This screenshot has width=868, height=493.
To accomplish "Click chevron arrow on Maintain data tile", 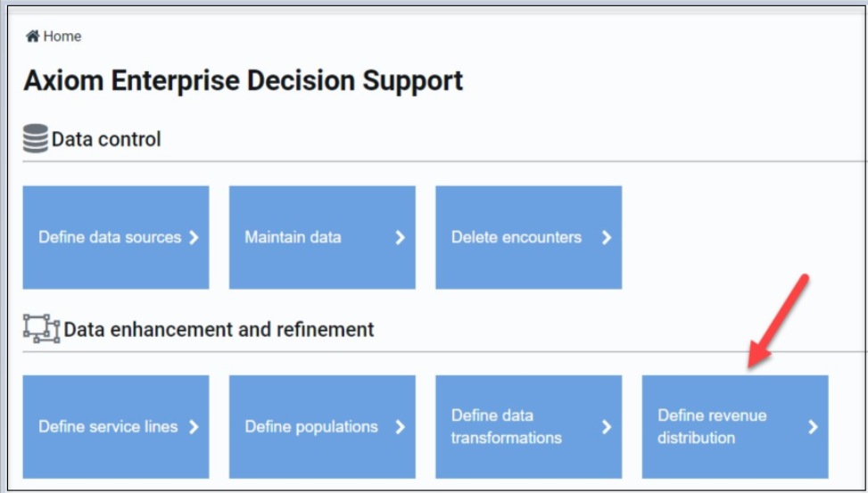I will click(401, 237).
